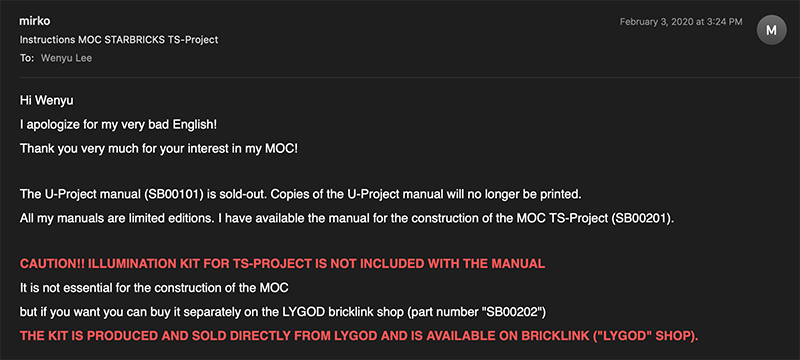The width and height of the screenshot is (800, 360).
Task: Click the 'Hi Wenyu' greeting
Action: pos(46,101)
